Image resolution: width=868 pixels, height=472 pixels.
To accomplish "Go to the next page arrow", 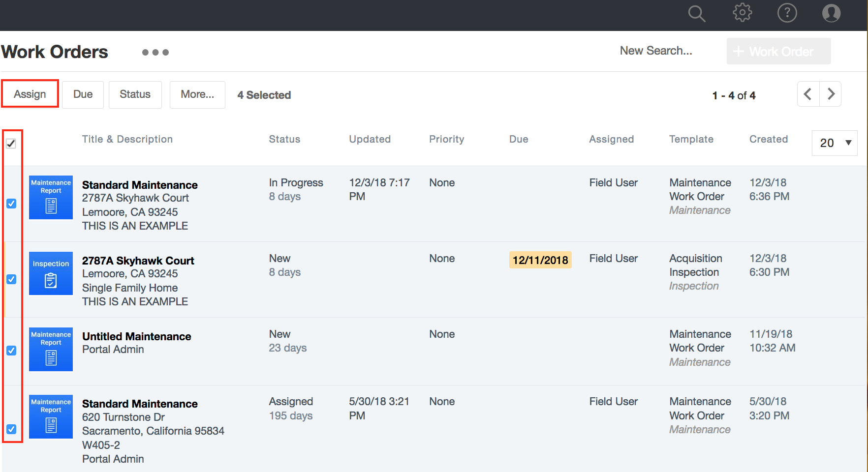I will coord(831,94).
